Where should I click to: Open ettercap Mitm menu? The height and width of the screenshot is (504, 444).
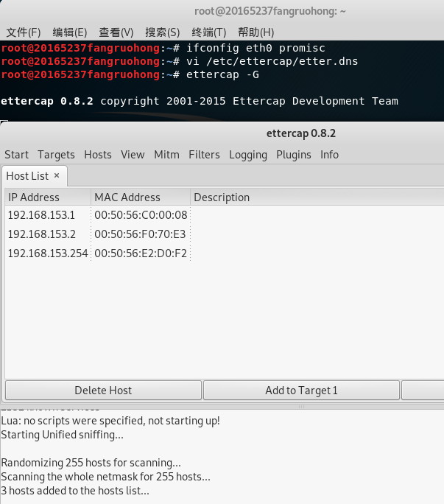(166, 155)
